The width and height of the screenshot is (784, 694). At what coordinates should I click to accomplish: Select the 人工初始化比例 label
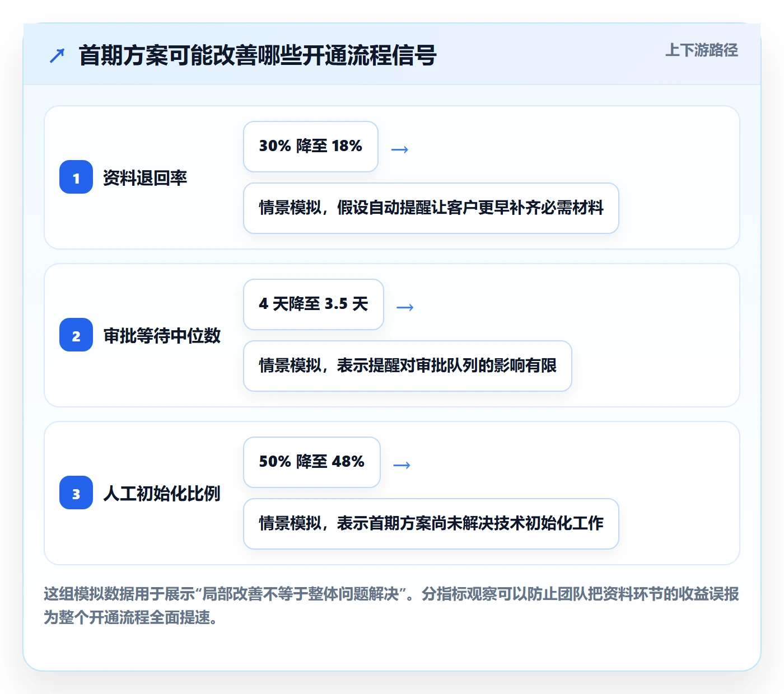coord(162,494)
